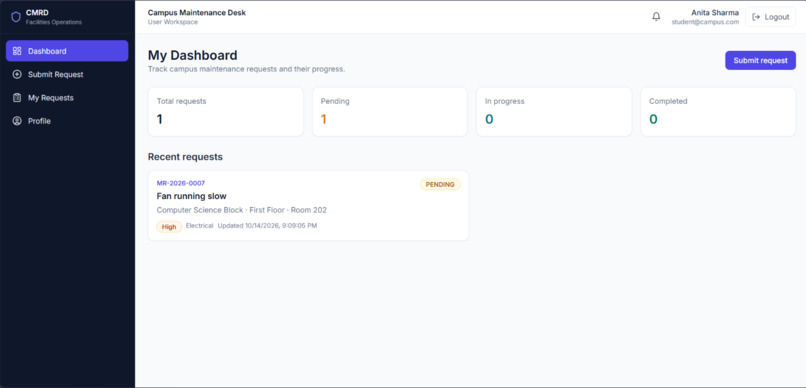This screenshot has width=806, height=388.
Task: Click the Dashboard grid icon in sidebar
Action: point(17,51)
